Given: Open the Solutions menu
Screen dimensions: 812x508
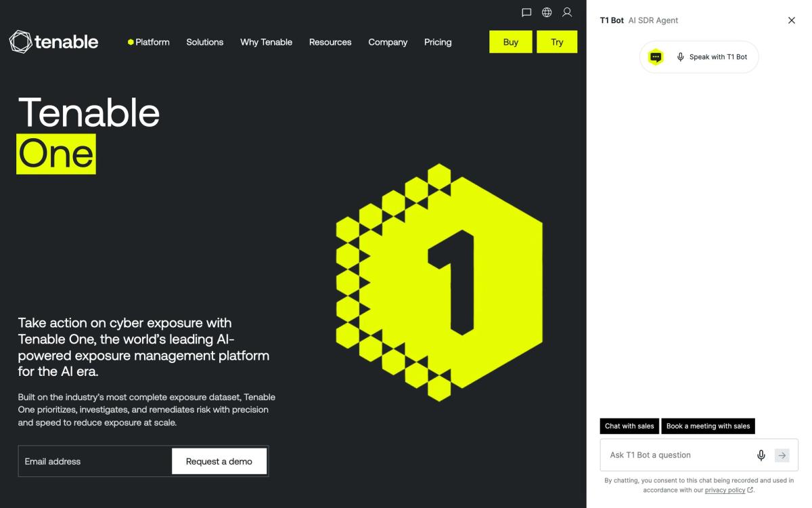Looking at the screenshot, I should 205,42.
